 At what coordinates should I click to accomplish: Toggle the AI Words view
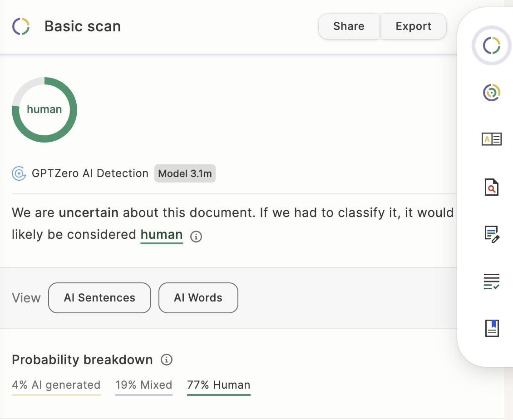198,298
